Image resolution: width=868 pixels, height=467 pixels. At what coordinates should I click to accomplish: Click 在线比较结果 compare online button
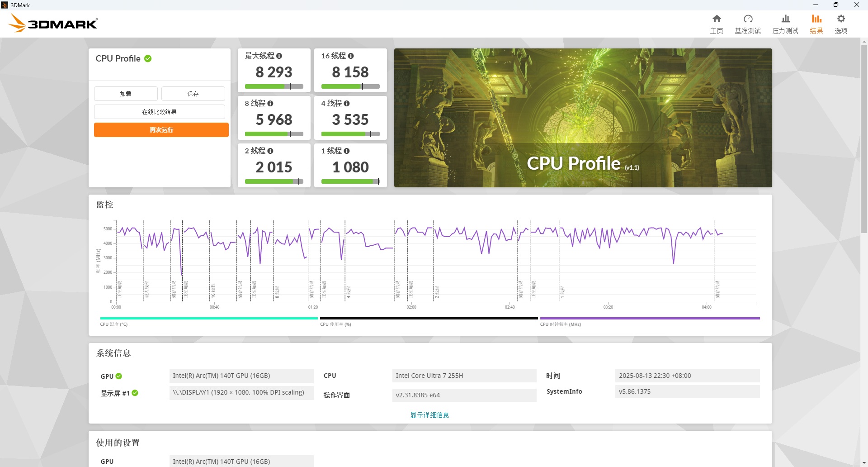click(159, 112)
